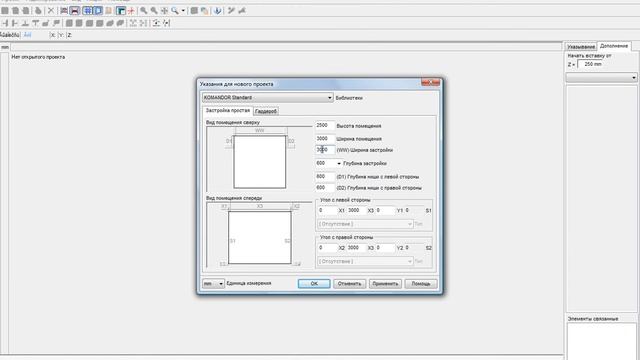640x360 pixels.
Task: Click the Угол с левой стороны group label
Action: pos(345,200)
